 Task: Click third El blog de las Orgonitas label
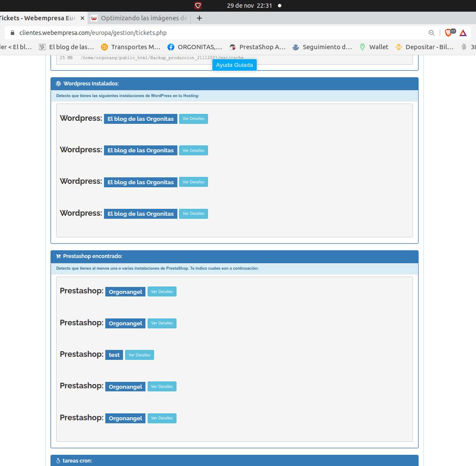(x=141, y=182)
